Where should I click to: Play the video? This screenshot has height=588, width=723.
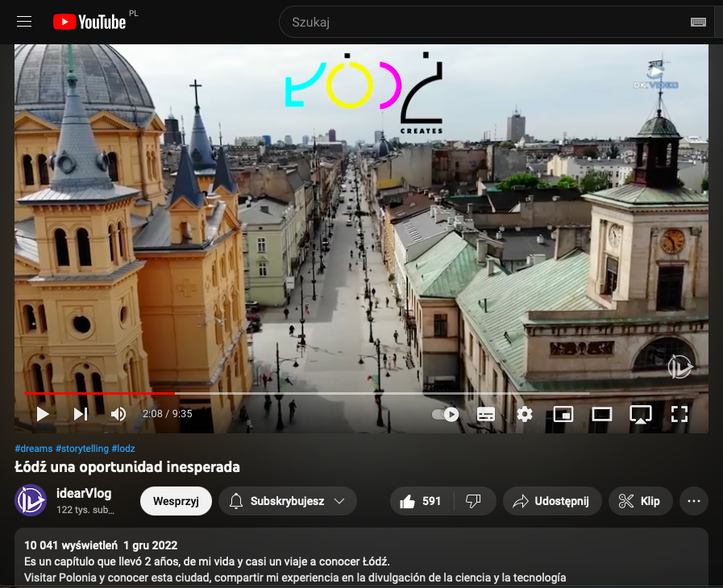43,414
